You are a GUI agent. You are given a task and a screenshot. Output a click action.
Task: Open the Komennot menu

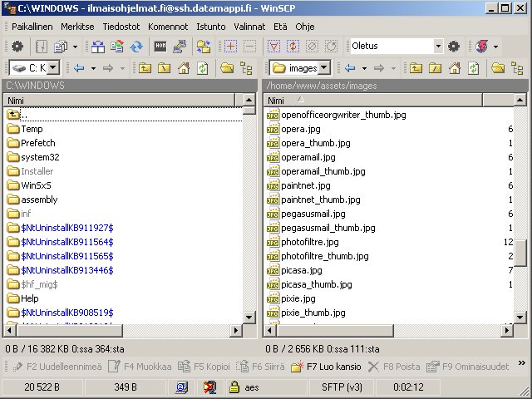coord(168,27)
